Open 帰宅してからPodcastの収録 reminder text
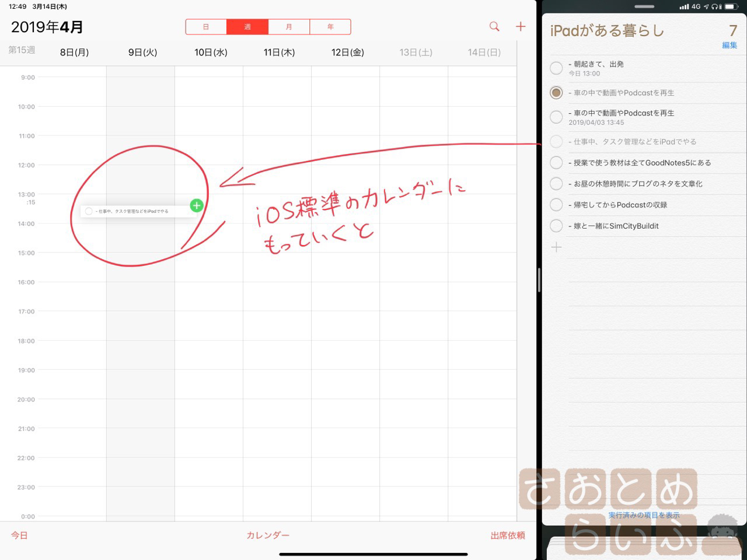 tap(617, 205)
